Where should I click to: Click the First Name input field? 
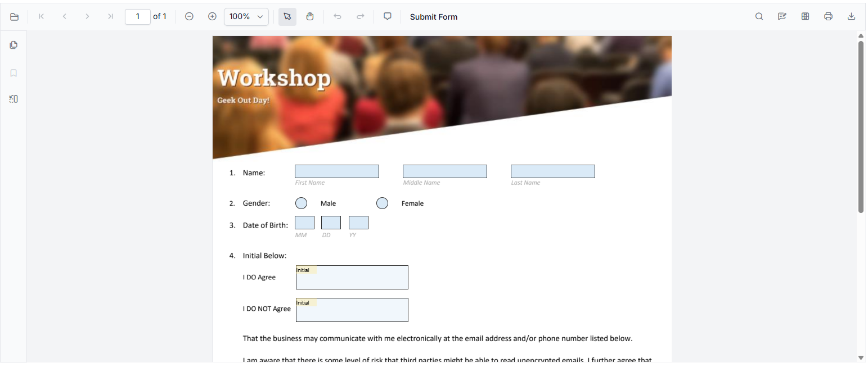[x=336, y=171]
